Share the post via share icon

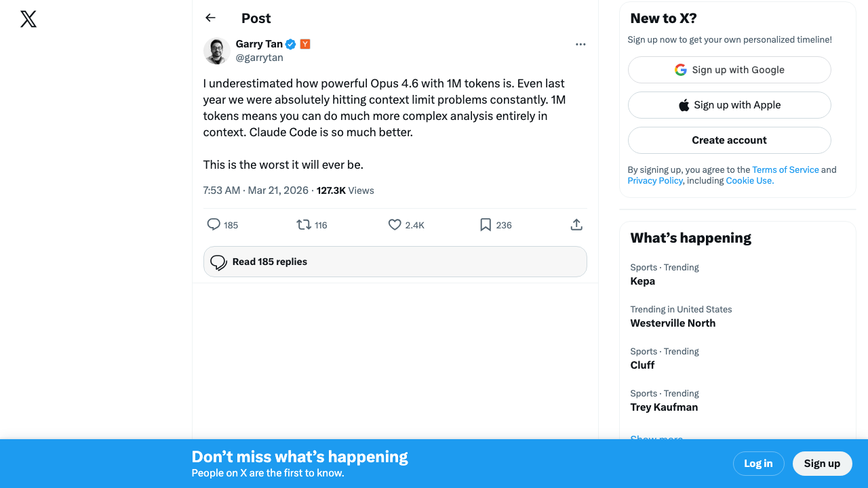[576, 224]
